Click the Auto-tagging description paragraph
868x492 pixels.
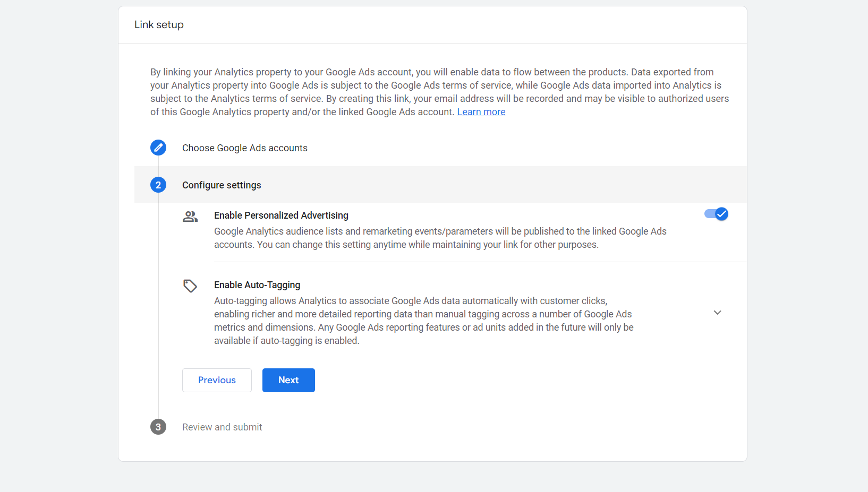click(424, 321)
